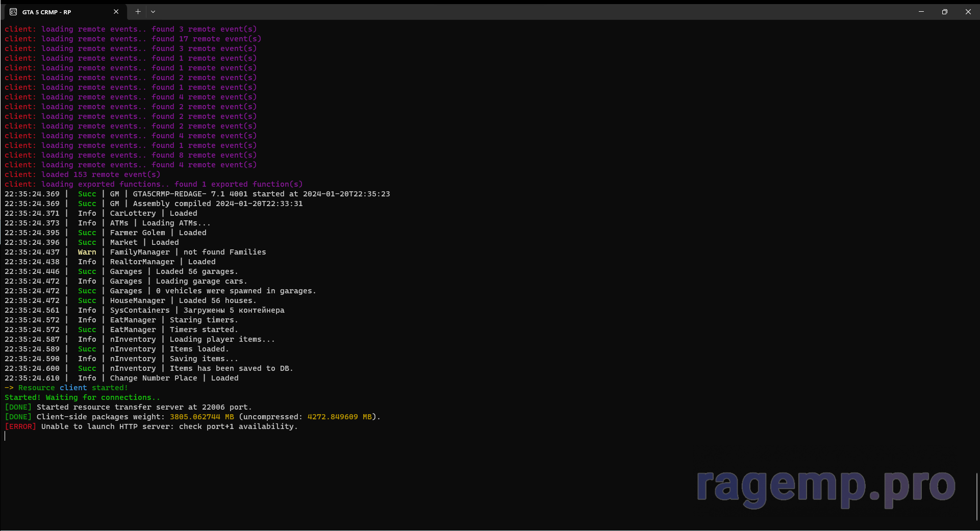This screenshot has width=980, height=531.
Task: Click 'loading exported functions' line
Action: point(154,184)
